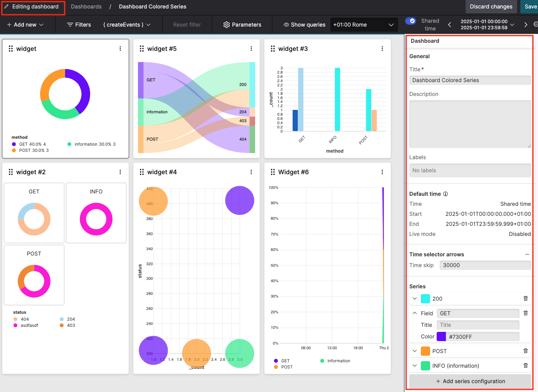Grab the drag handle of widget #2
Screen dimensions: 538x392
coord(11,172)
